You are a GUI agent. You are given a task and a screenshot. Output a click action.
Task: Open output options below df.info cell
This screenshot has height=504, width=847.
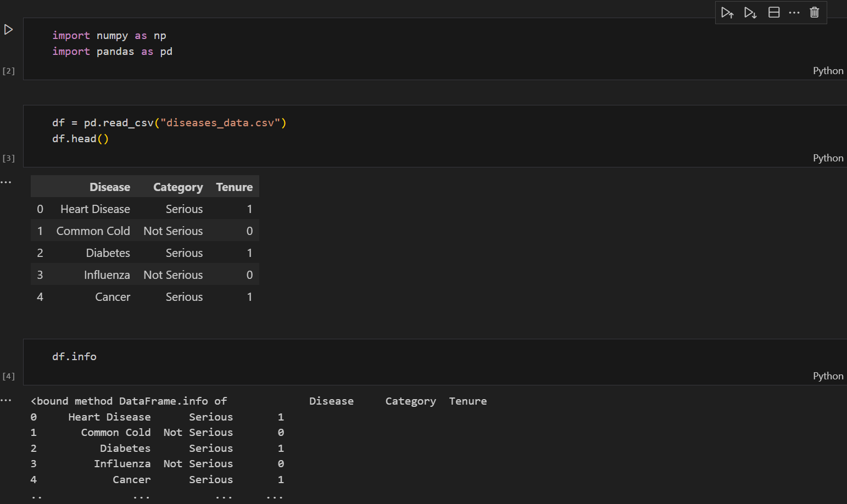click(6, 400)
